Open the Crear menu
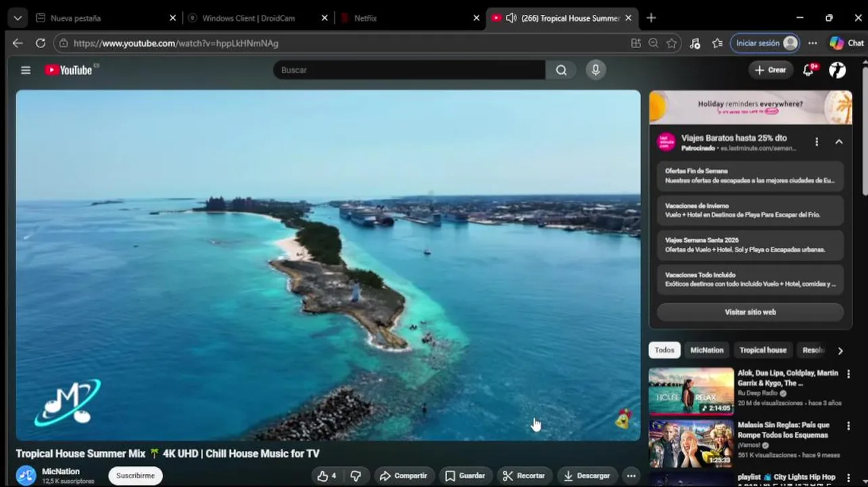868x487 pixels. (x=770, y=70)
